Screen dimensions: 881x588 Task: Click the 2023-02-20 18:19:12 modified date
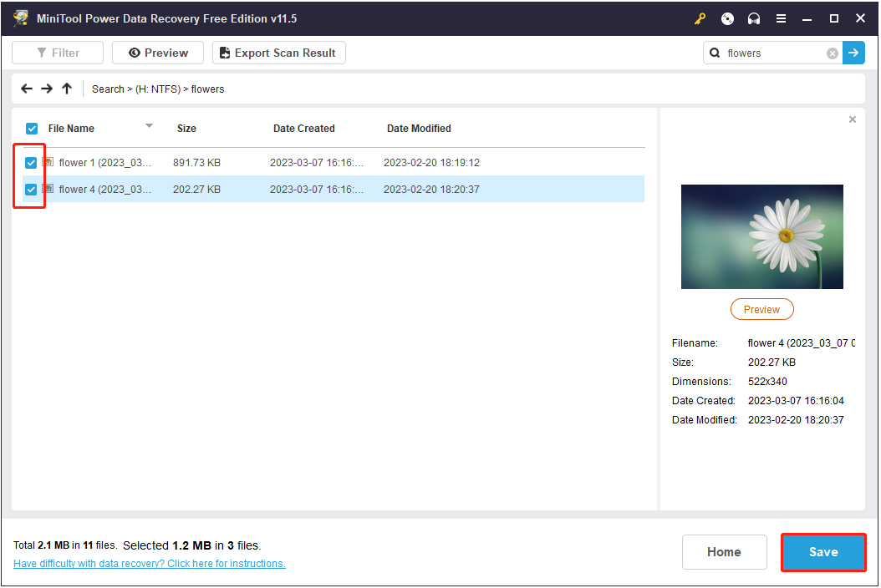431,163
